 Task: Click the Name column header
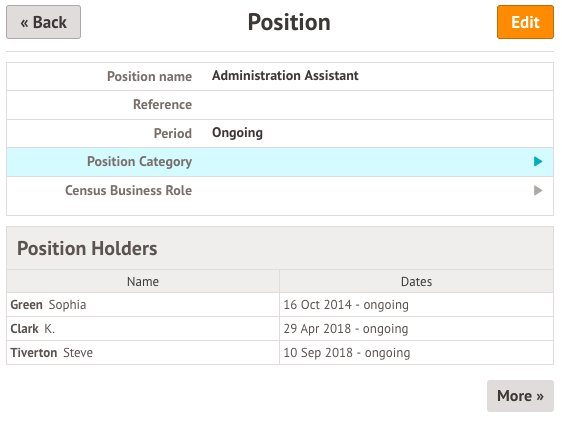pos(143,281)
